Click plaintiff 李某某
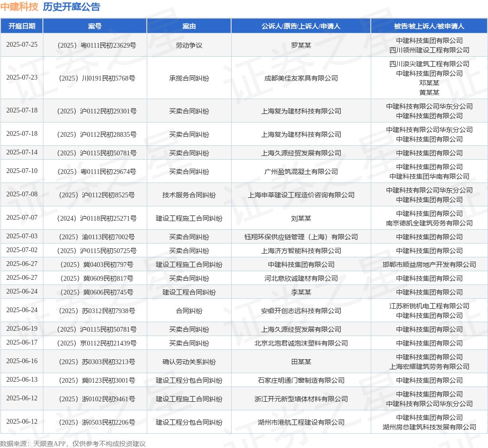The image size is (488, 448). (x=301, y=292)
